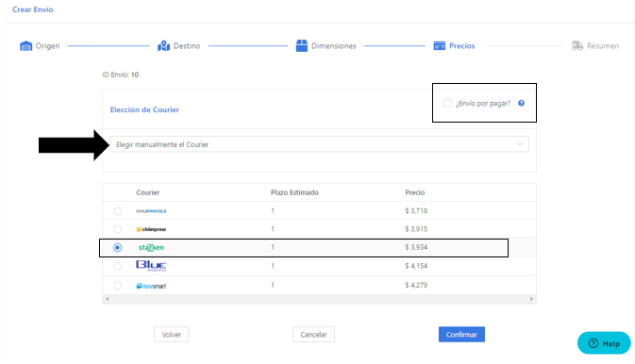Click the courier table horizontal scrollbar track
This screenshot has height=364, width=635.
coord(319,299)
